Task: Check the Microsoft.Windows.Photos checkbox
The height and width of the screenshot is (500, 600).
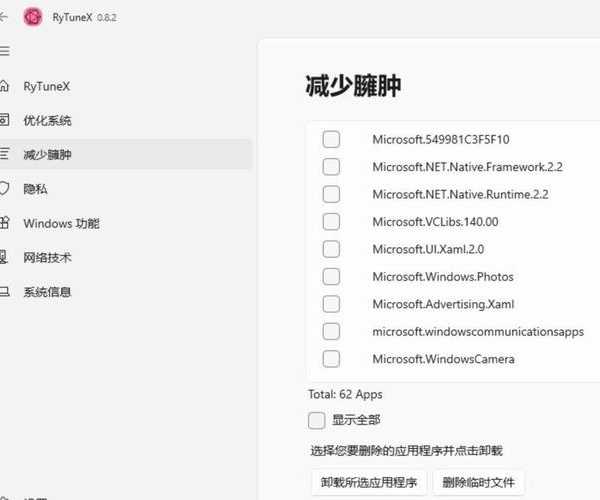Action: tap(331, 276)
